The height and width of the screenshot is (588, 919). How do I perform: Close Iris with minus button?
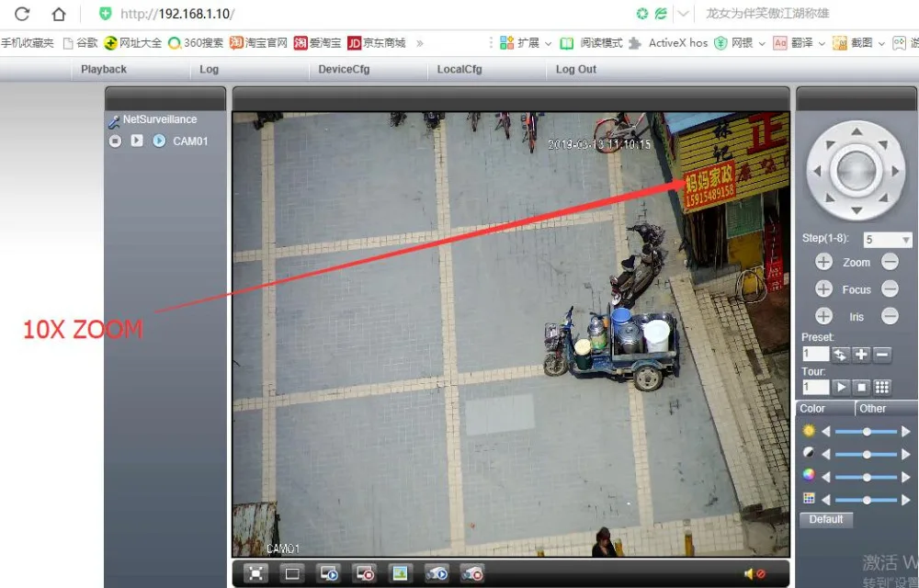890,316
